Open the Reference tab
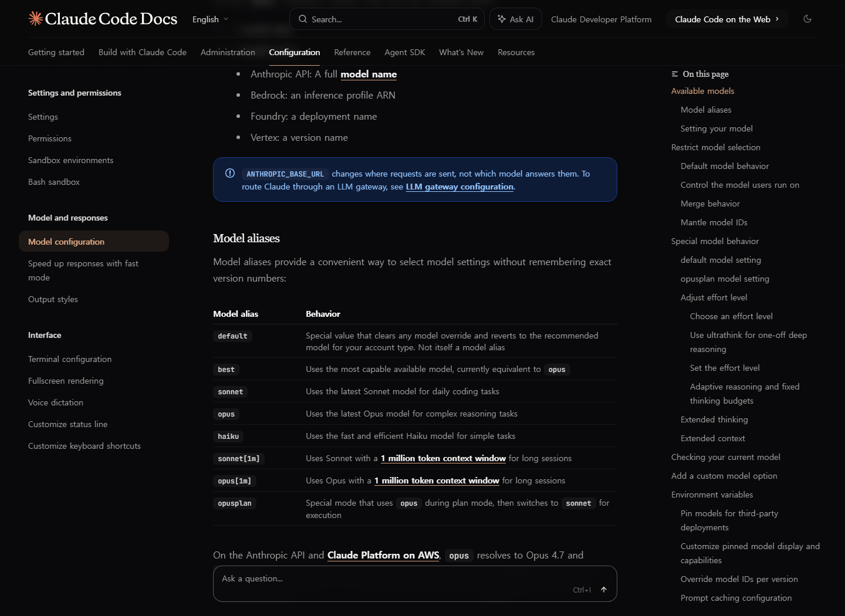 tap(352, 52)
